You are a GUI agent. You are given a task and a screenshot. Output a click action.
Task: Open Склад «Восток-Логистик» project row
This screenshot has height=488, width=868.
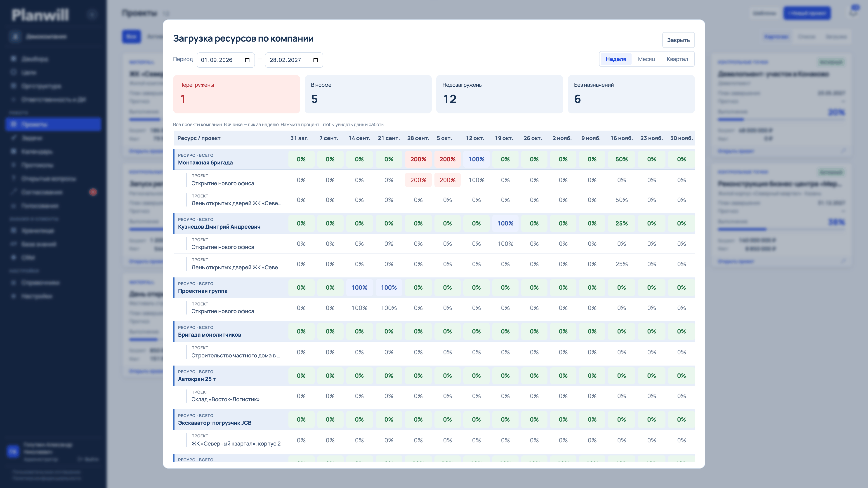(434, 396)
